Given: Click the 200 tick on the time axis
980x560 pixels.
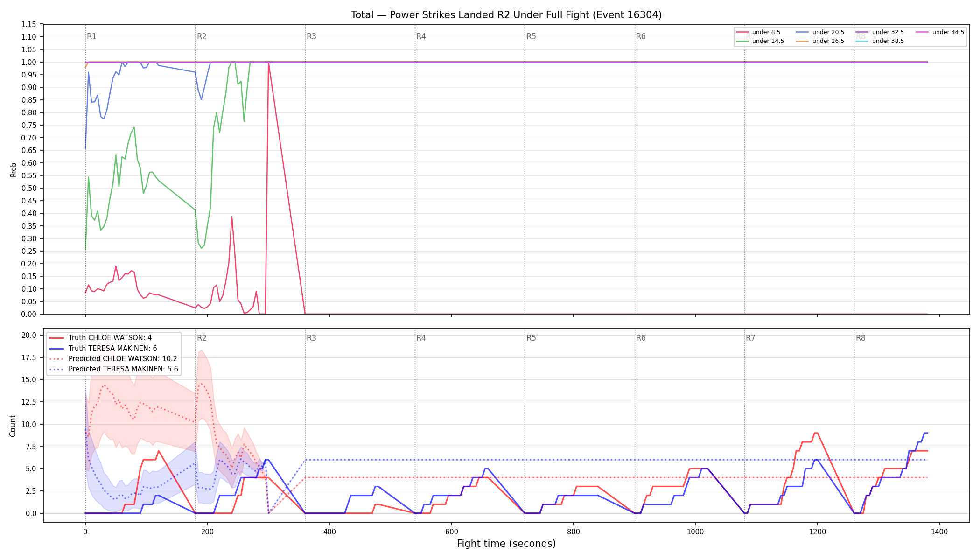Looking at the screenshot, I should pyautogui.click(x=207, y=532).
